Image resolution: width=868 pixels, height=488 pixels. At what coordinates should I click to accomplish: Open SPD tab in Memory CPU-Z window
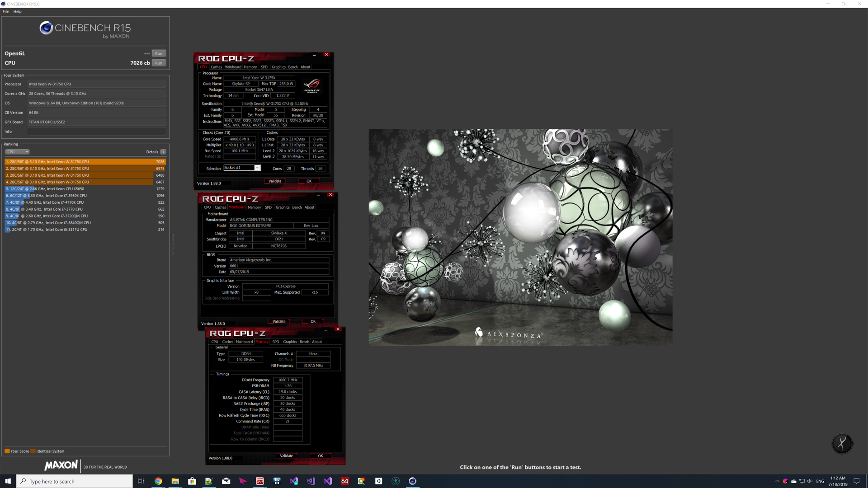point(276,342)
